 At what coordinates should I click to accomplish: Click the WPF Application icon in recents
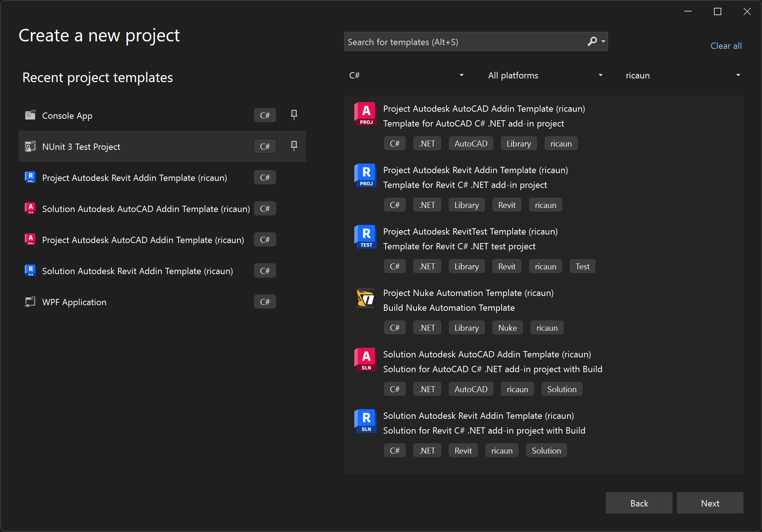coord(30,302)
